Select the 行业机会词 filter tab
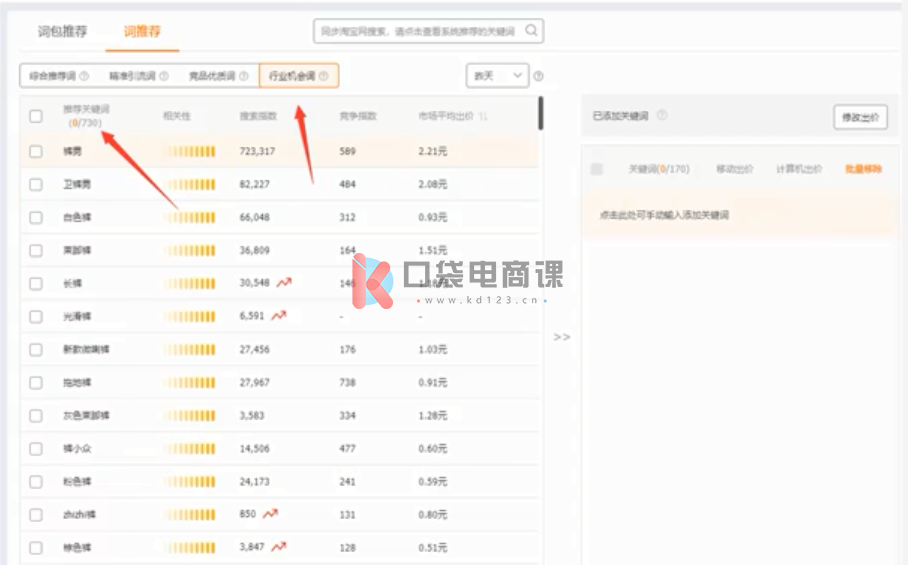Viewport: 908px width, 565px height. [x=298, y=76]
